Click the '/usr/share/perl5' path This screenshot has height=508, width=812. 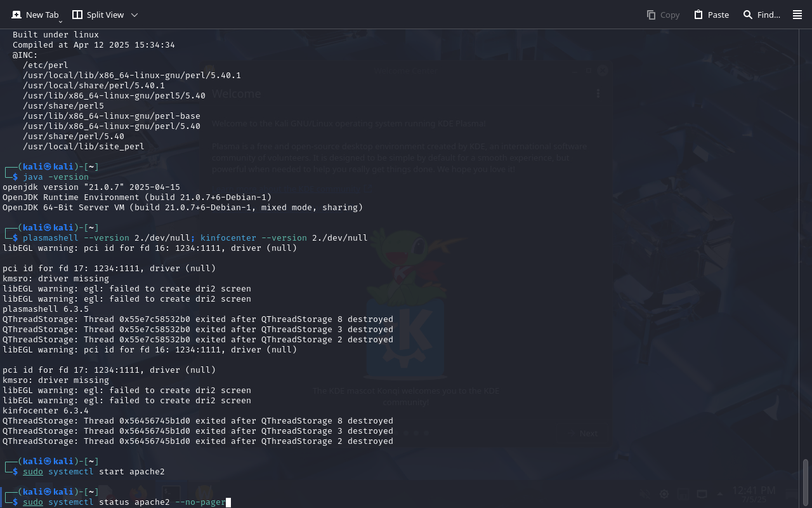coord(63,105)
